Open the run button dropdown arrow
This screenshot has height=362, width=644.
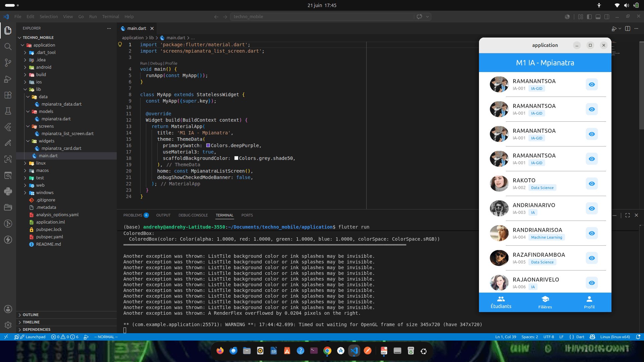pos(620,28)
